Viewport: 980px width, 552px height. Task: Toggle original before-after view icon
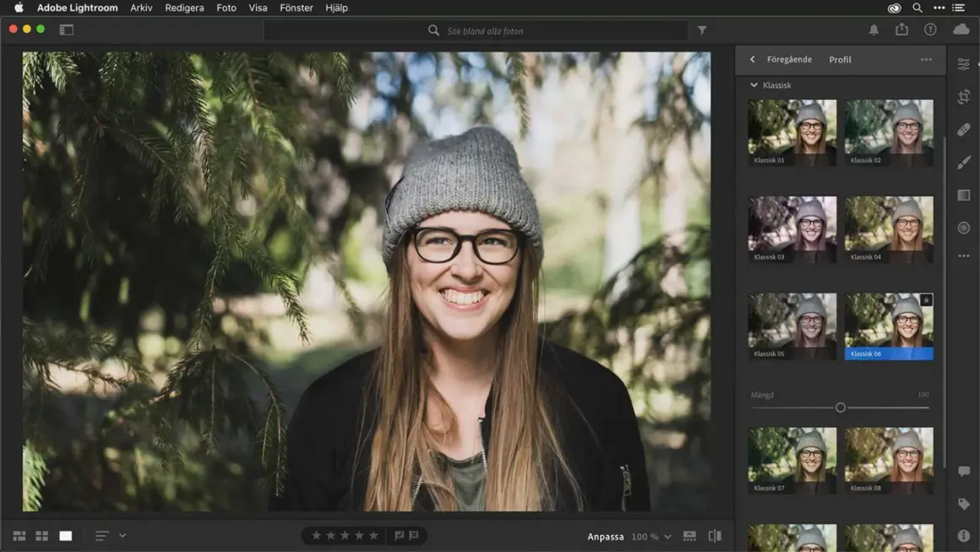click(715, 536)
